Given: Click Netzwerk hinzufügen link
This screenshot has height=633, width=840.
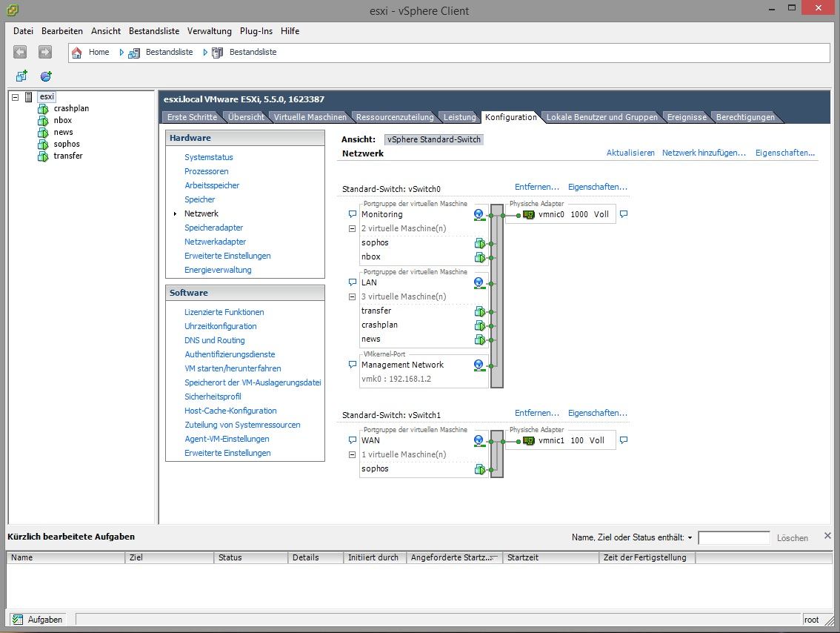Looking at the screenshot, I should pos(704,153).
